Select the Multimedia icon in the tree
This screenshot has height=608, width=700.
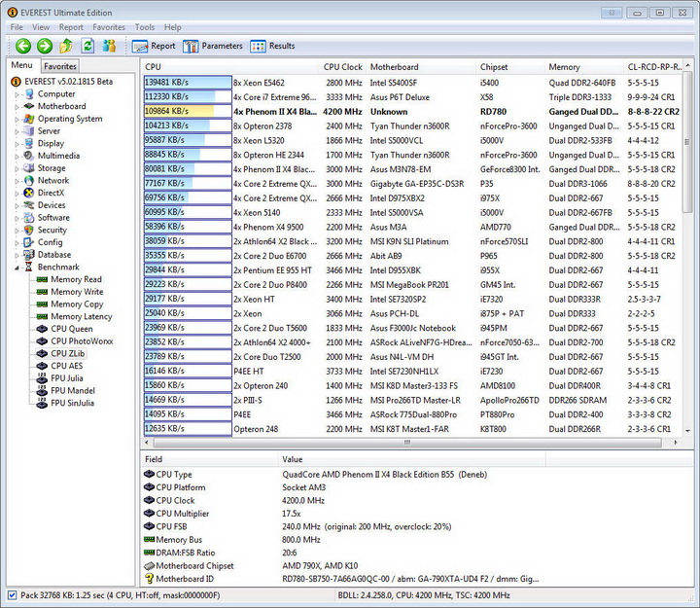[x=29, y=156]
